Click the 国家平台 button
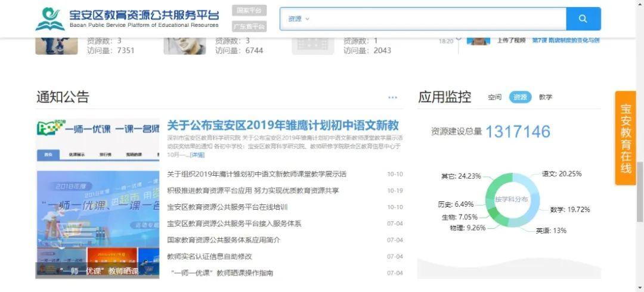The image size is (644, 292). tap(249, 11)
